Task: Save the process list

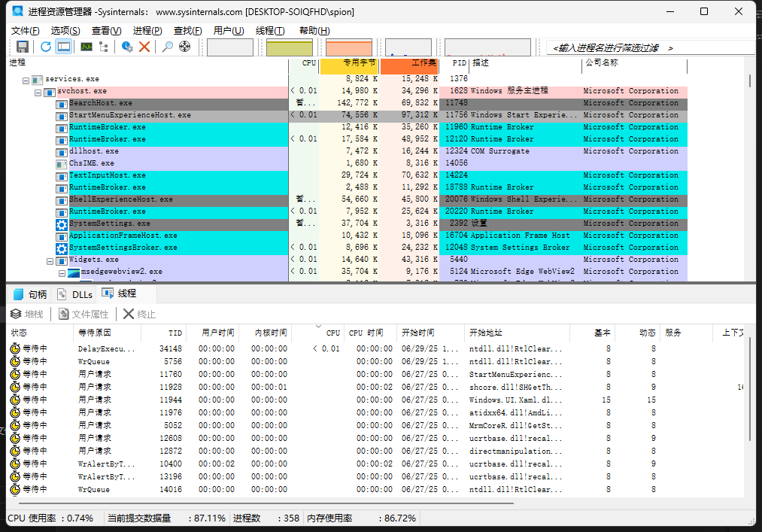Action: click(21, 46)
